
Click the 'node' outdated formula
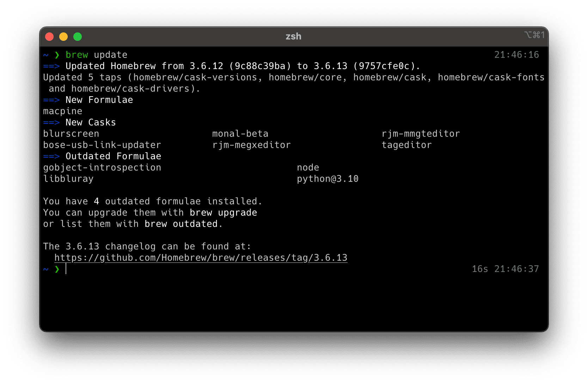[x=308, y=167]
